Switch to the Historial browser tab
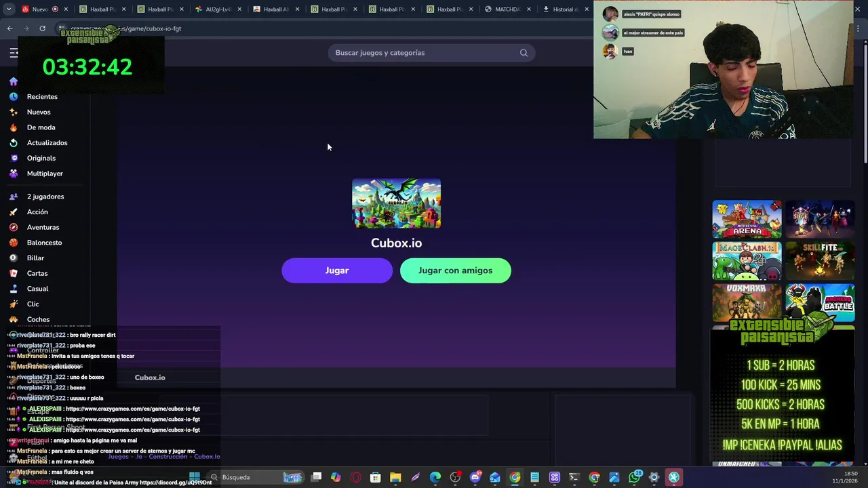 coord(564,9)
